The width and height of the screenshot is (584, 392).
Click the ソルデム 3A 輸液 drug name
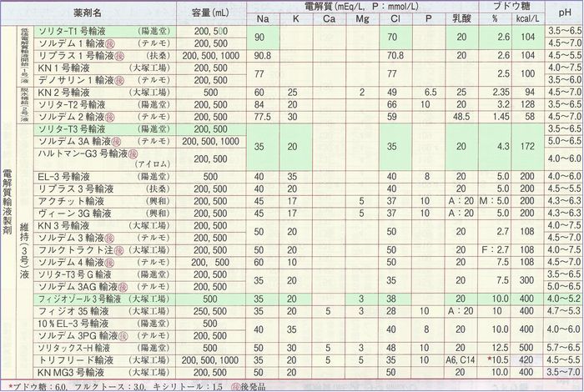point(74,141)
